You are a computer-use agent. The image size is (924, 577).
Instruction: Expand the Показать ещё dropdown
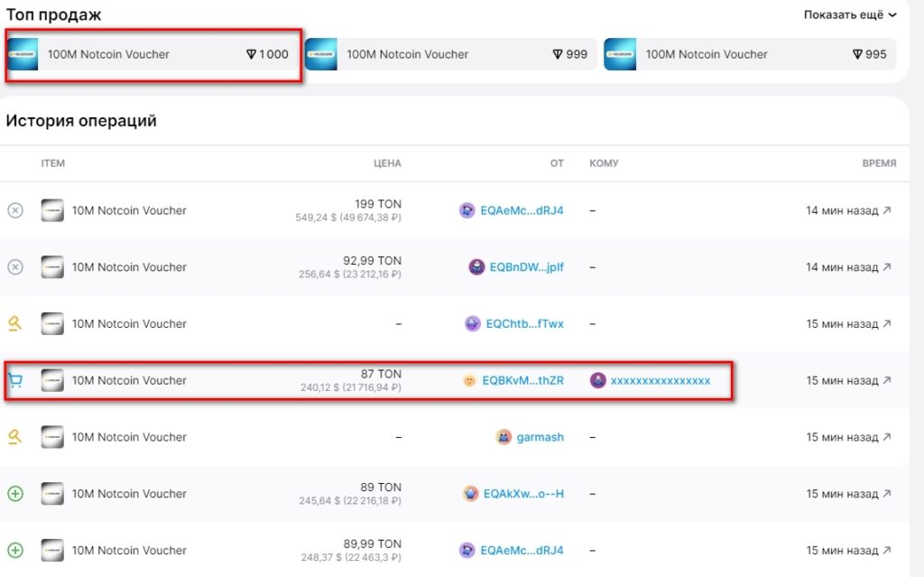pyautogui.click(x=849, y=15)
